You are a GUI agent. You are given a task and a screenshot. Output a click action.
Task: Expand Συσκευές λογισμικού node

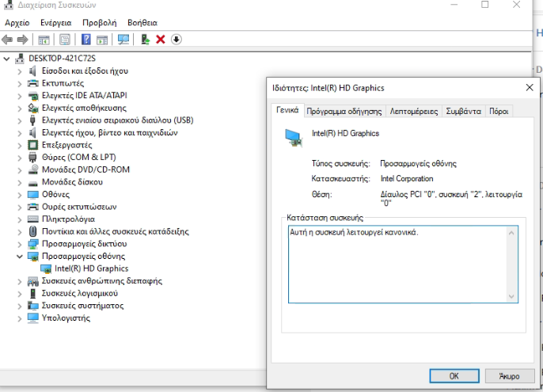point(20,294)
